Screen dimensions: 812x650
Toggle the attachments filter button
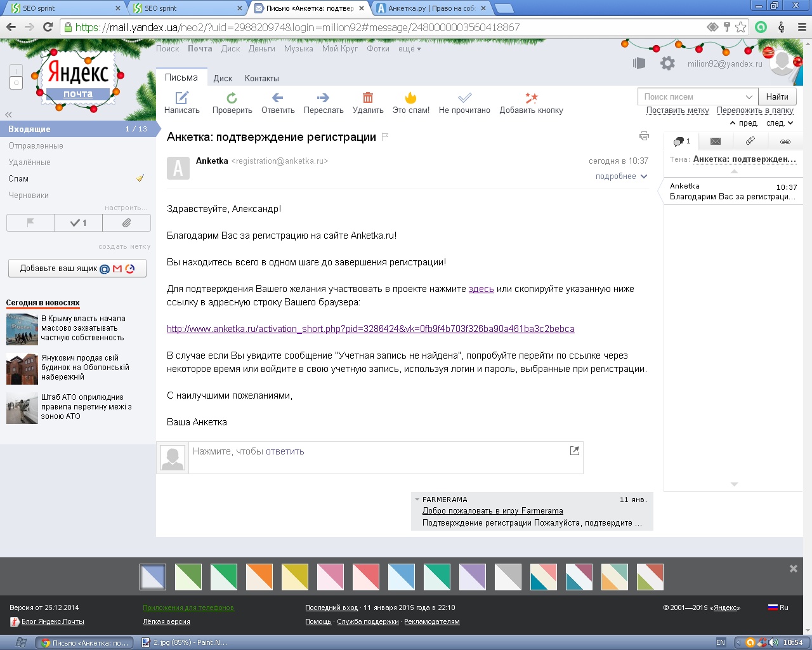(126, 223)
